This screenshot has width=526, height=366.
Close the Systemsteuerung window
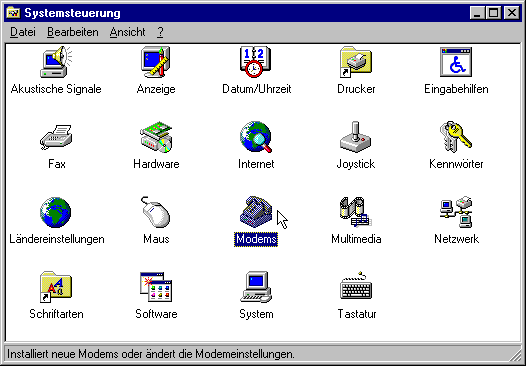512,13
